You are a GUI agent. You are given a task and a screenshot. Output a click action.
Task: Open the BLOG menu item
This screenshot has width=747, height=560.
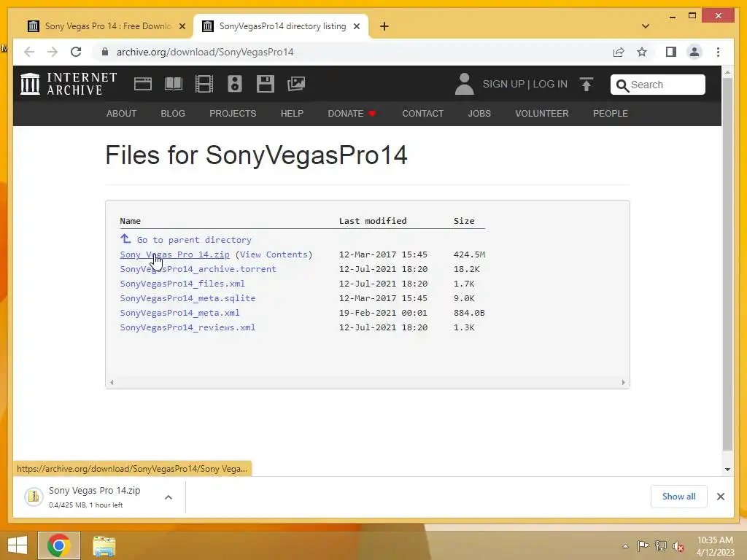(173, 114)
